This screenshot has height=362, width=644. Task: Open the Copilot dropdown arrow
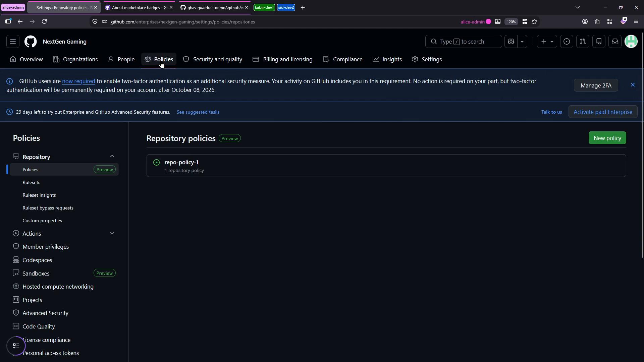[x=522, y=42]
